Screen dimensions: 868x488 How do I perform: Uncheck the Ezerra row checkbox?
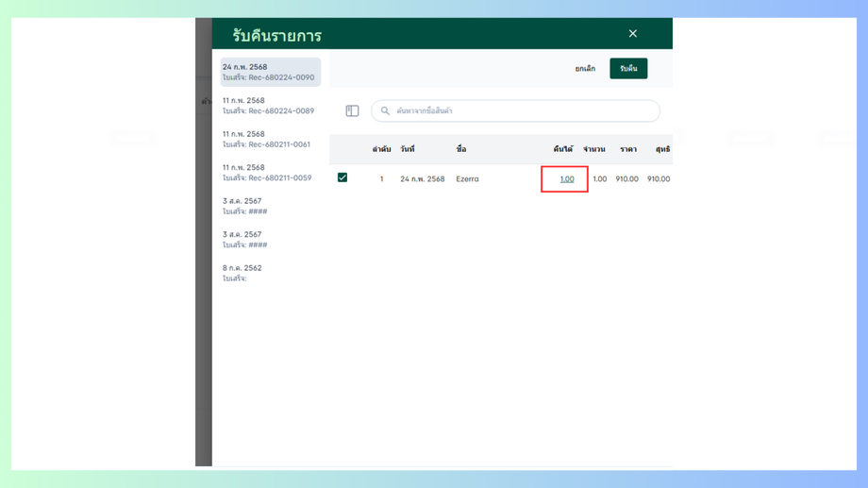[x=342, y=177]
